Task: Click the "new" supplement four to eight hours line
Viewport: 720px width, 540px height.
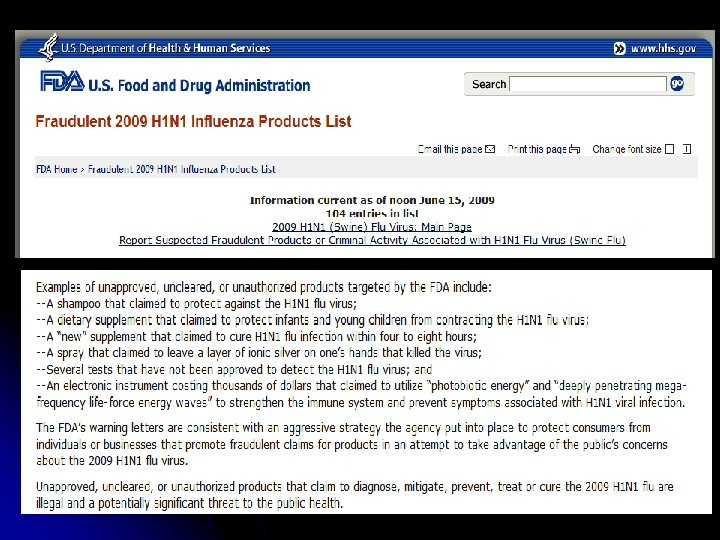Action: coord(257,337)
